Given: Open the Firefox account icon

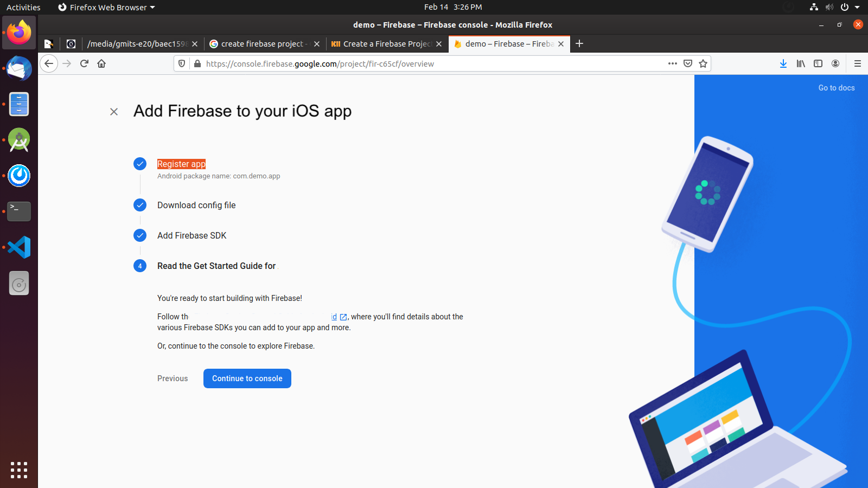Looking at the screenshot, I should pyautogui.click(x=835, y=63).
